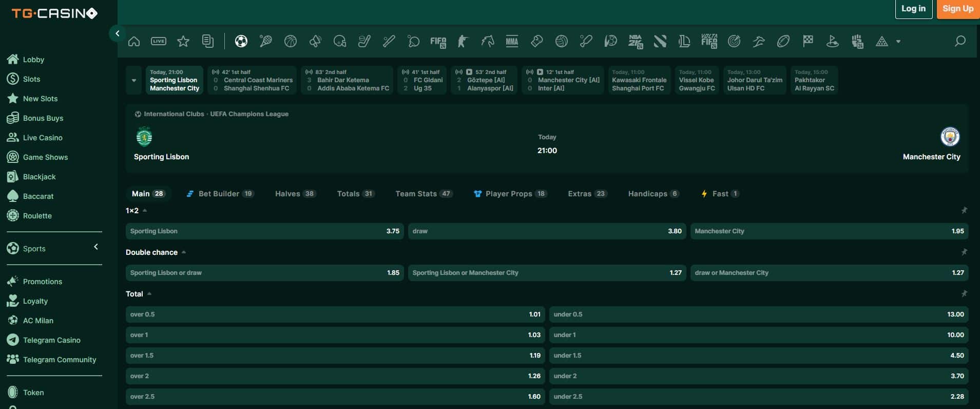
Task: Open the Telegram Community sidebar link
Action: click(60, 360)
